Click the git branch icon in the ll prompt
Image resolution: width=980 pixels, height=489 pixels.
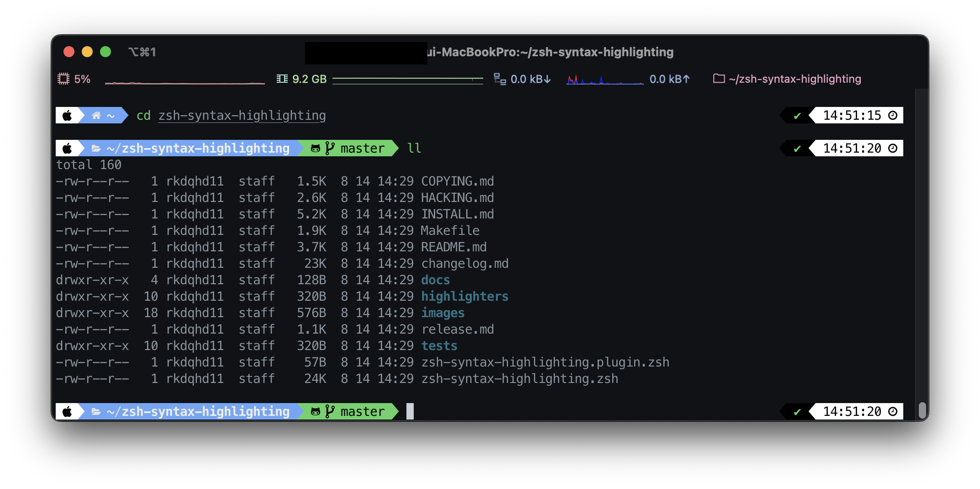(330, 148)
